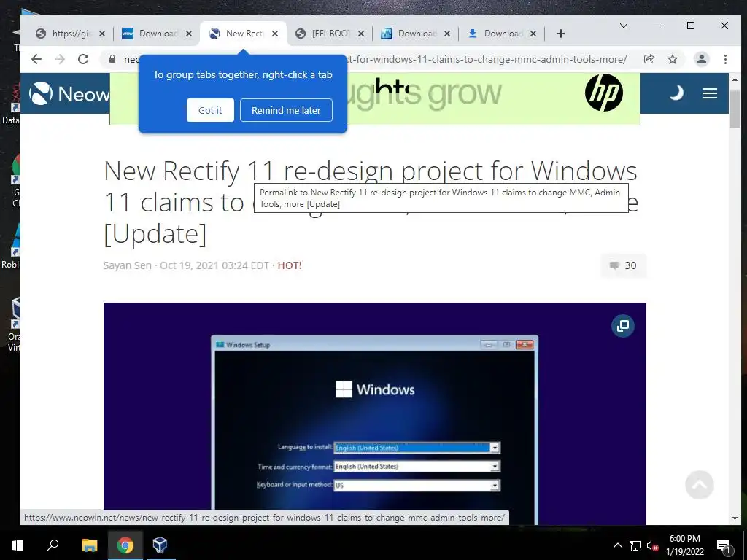Open the tab search chevron
Viewport: 747px width, 560px height.
point(624,26)
